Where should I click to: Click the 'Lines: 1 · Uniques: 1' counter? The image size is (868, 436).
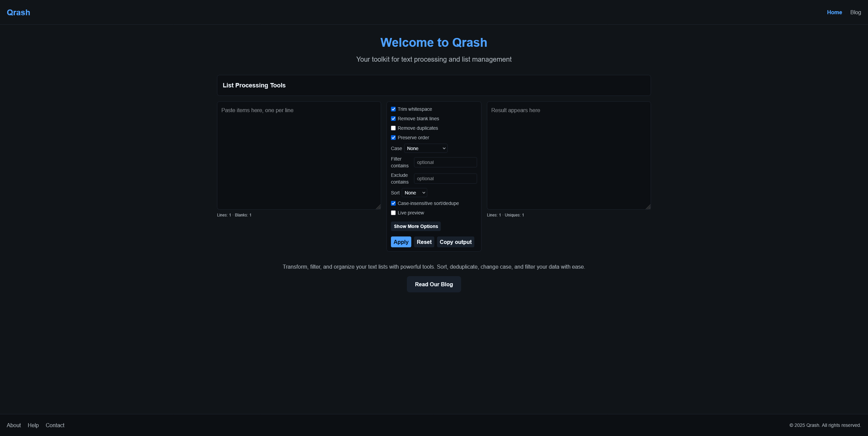coord(505,215)
